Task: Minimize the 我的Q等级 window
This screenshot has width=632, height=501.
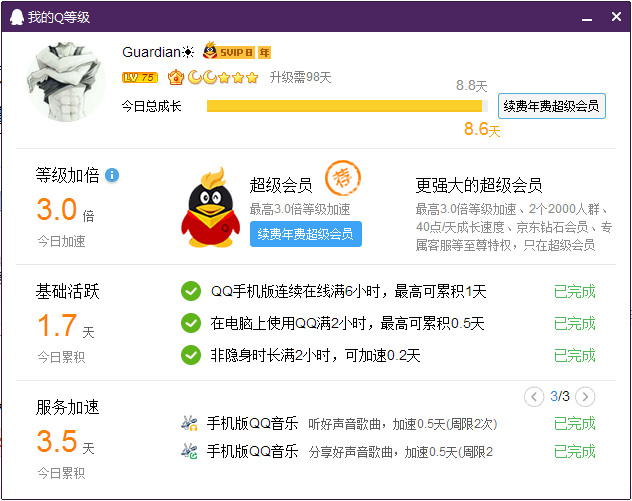Action: [587, 18]
